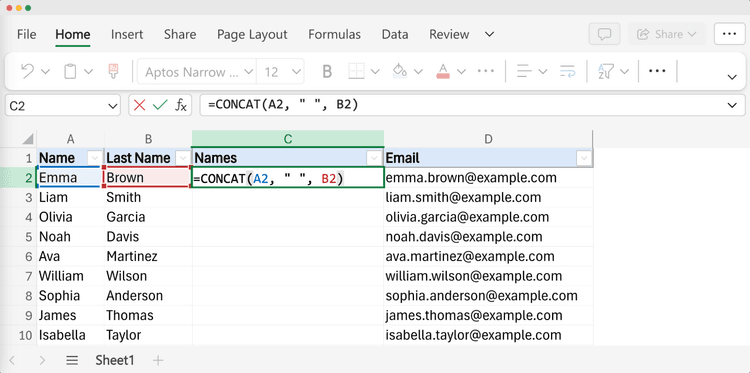Toggle Bold formatting
The image size is (750, 373).
[327, 72]
